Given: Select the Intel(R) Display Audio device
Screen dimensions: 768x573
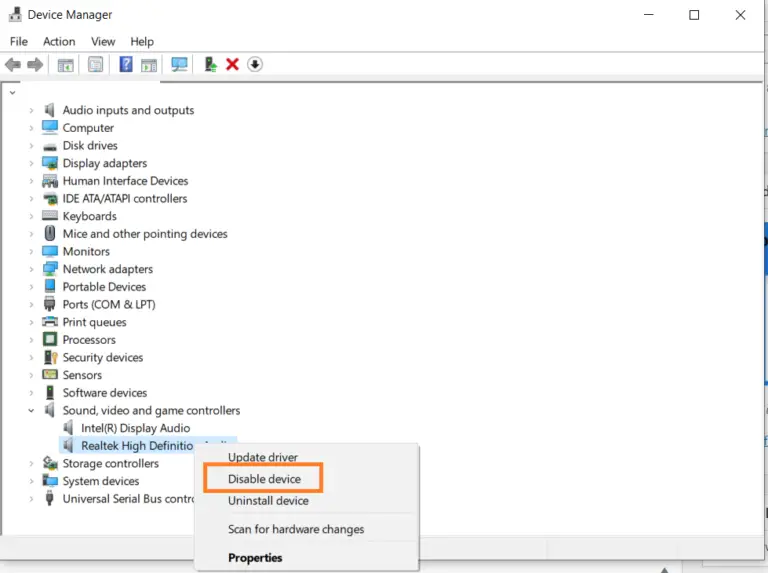Looking at the screenshot, I should pyautogui.click(x=135, y=428).
